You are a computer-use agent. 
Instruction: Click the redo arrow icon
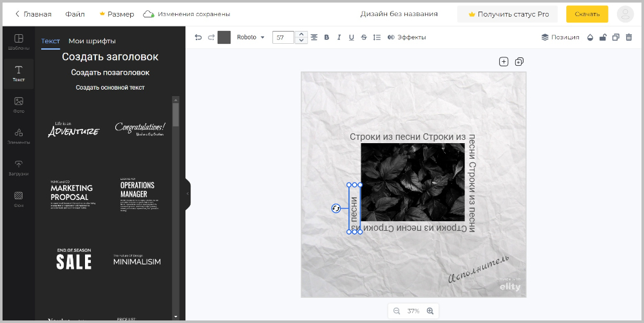tap(211, 37)
